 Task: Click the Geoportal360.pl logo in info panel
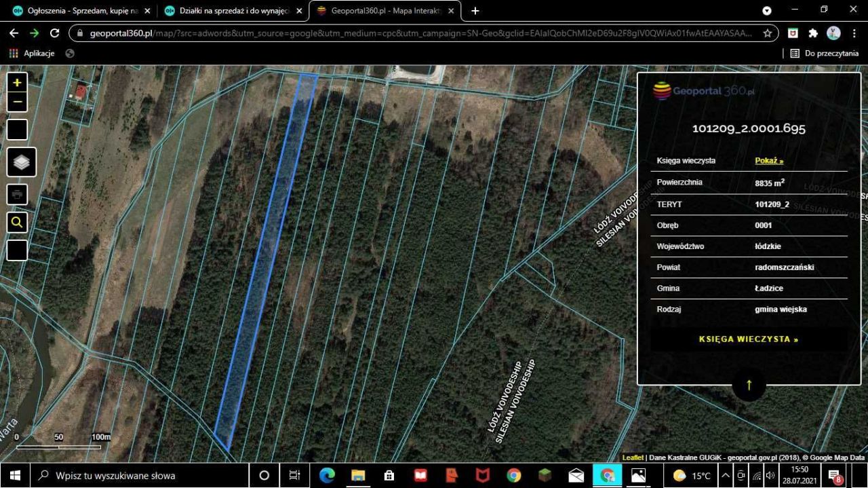[704, 91]
